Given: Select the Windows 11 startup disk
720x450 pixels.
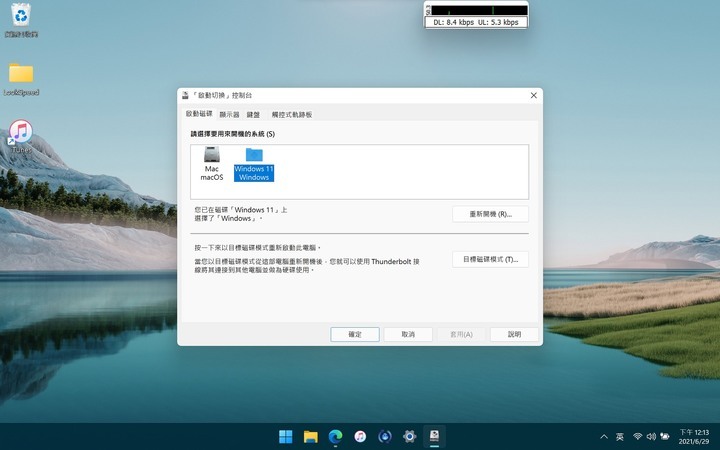Looking at the screenshot, I should click(254, 160).
